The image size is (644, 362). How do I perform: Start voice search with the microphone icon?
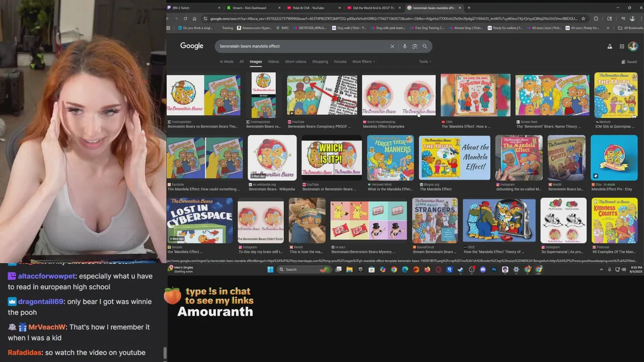405,46
